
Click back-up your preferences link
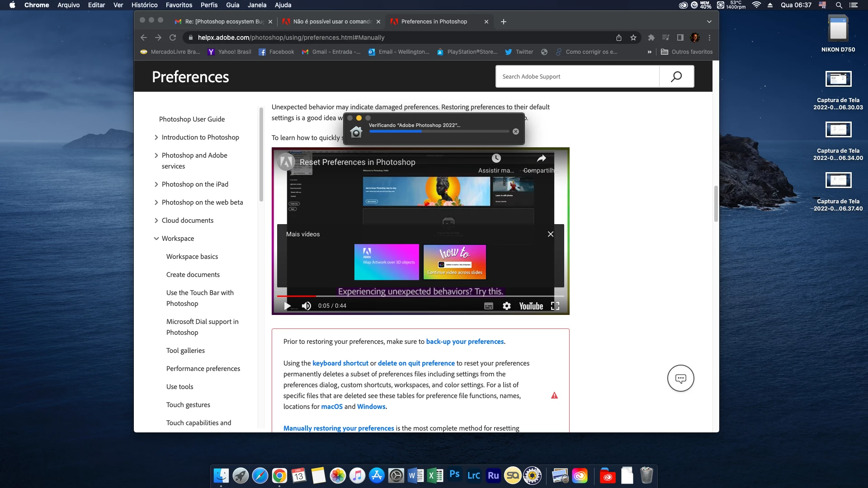coord(465,342)
